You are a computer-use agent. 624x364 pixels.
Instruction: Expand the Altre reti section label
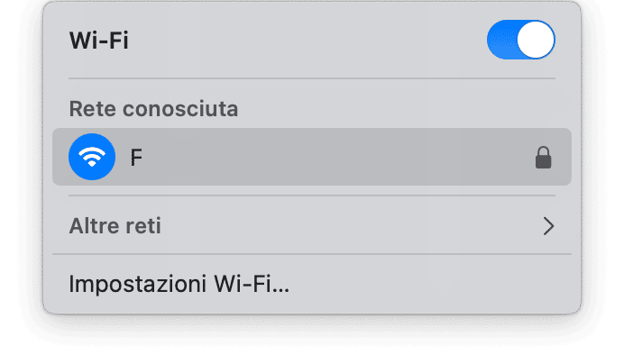[x=115, y=225]
